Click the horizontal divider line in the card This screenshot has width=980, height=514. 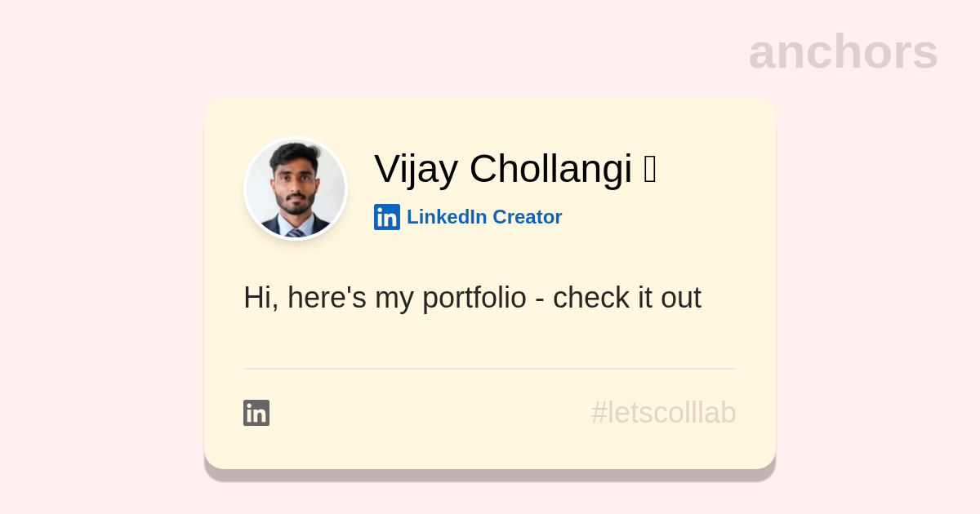[490, 369]
